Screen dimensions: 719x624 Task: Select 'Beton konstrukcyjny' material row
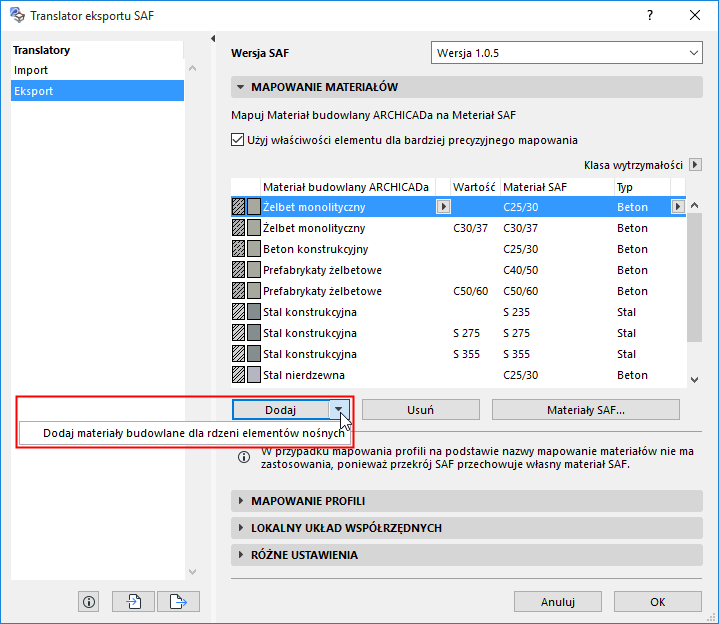[x=459, y=249]
